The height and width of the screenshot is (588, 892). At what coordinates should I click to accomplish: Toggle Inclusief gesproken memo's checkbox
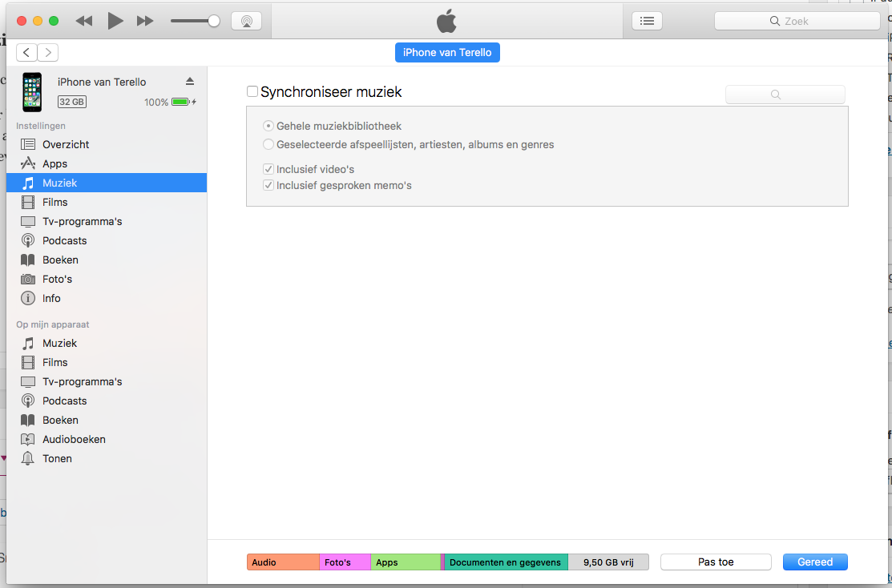(268, 185)
